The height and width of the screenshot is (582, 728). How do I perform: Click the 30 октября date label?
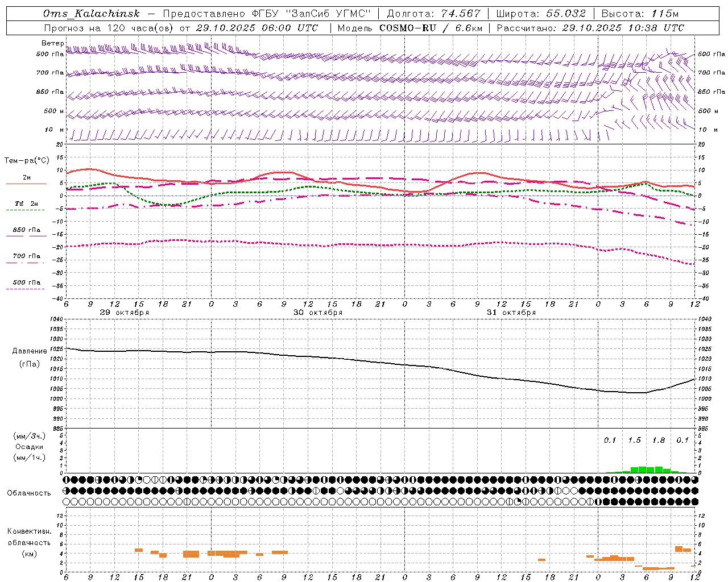(x=318, y=313)
